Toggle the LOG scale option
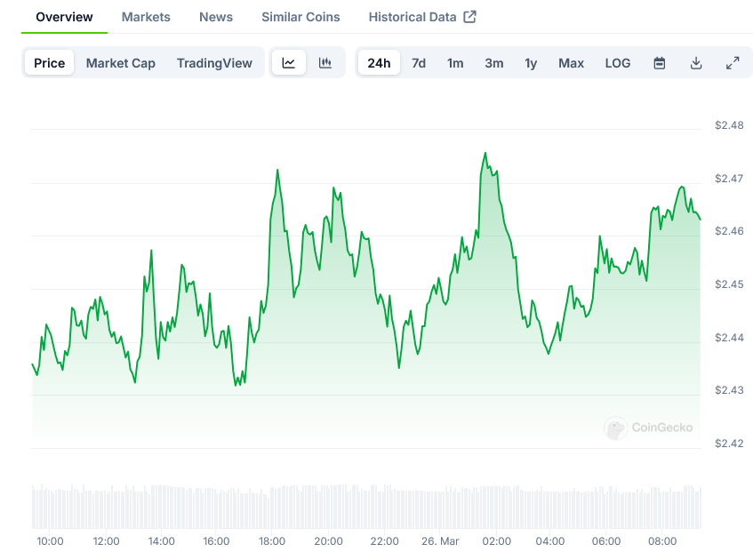Viewport: 753px width, 560px height. coord(618,63)
